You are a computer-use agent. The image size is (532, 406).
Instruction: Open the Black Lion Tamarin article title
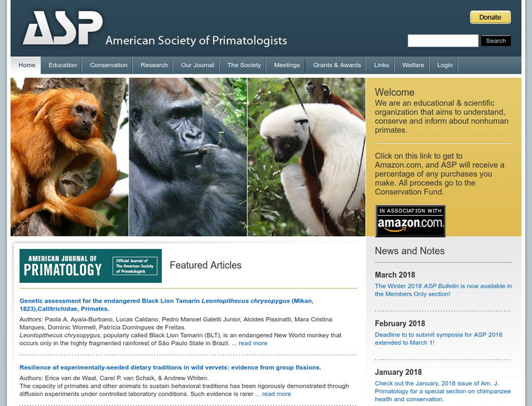[167, 305]
